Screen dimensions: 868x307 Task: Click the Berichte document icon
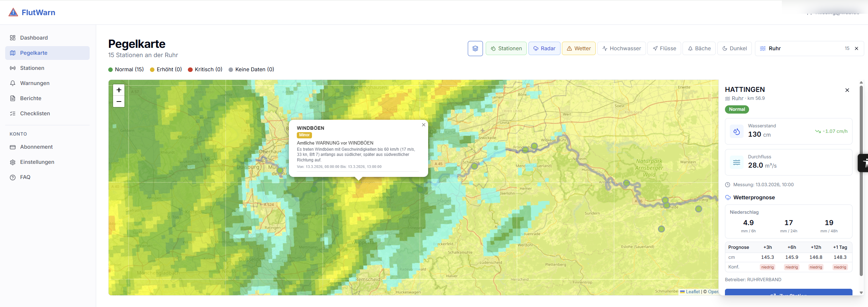[13, 98]
